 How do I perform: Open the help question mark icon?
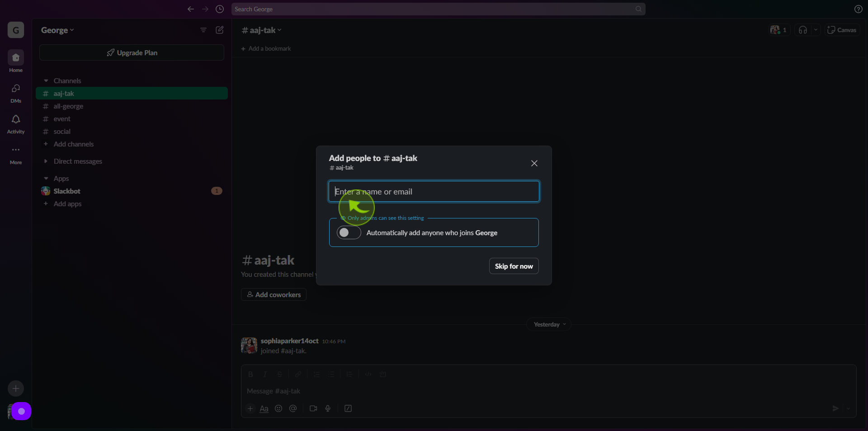[x=858, y=9]
